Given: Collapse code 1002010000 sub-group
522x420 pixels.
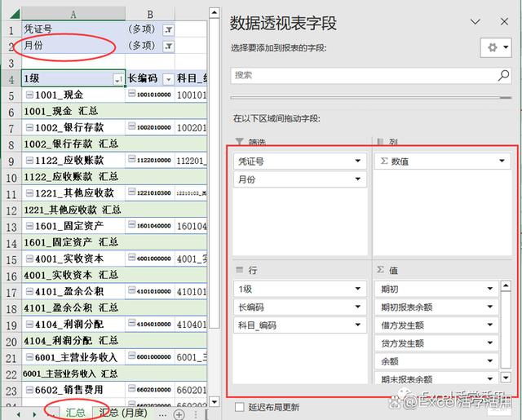Looking at the screenshot, I should coord(132,126).
